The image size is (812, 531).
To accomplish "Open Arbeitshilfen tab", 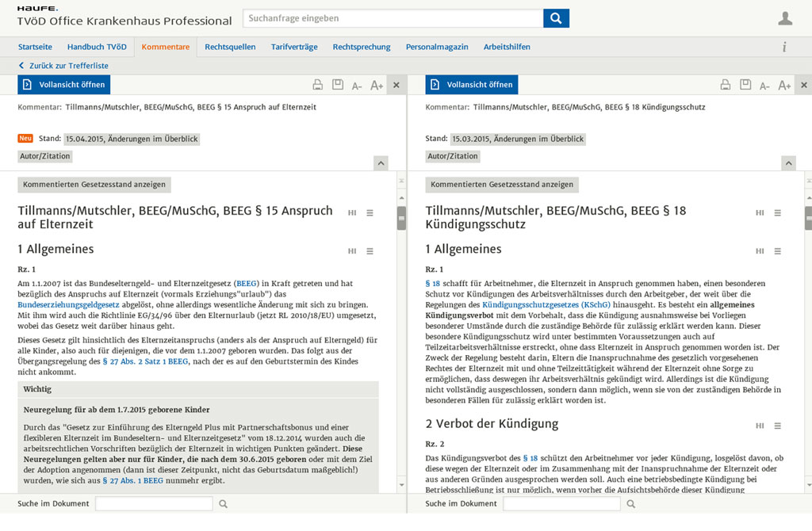I will pyautogui.click(x=507, y=47).
